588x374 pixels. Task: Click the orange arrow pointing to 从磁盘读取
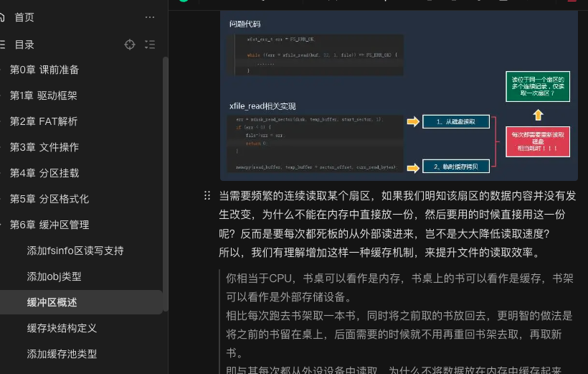pos(412,122)
